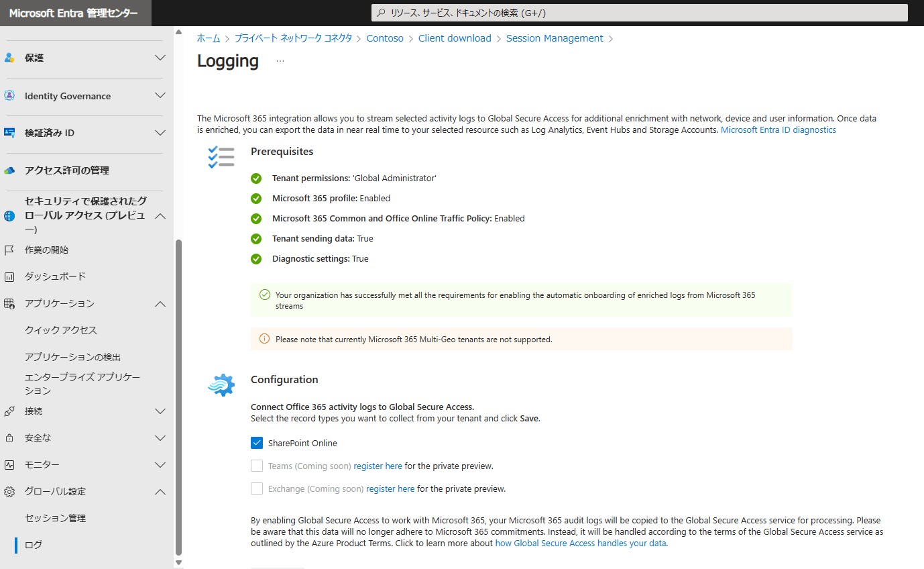The image size is (924, 569).
Task: Open the more options ellipsis beside Logging
Action: pos(280,61)
